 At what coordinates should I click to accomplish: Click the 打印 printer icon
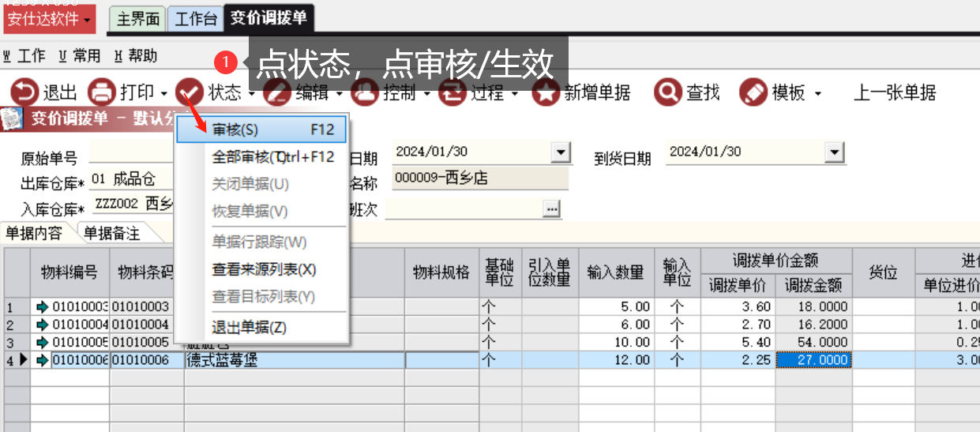(102, 92)
